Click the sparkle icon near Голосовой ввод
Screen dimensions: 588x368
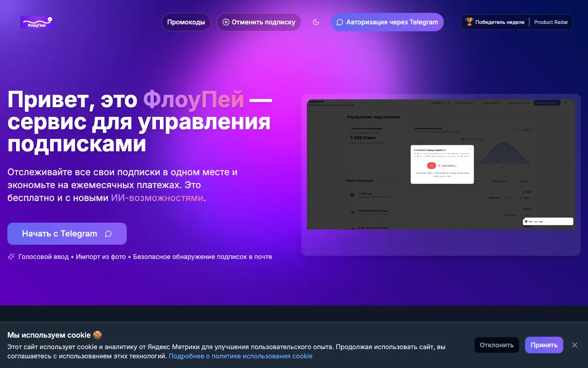(11, 257)
